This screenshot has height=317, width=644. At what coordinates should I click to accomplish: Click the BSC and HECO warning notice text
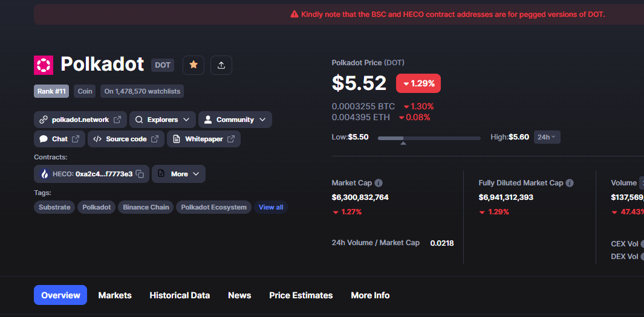tap(453, 14)
